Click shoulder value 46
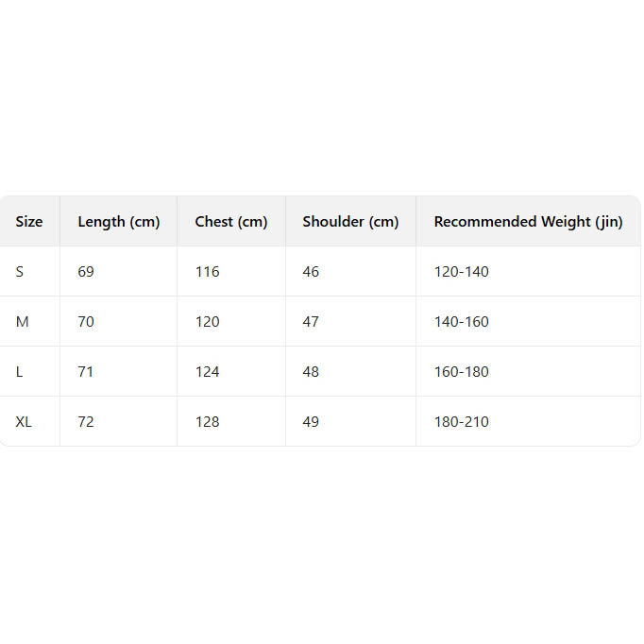 pos(311,272)
